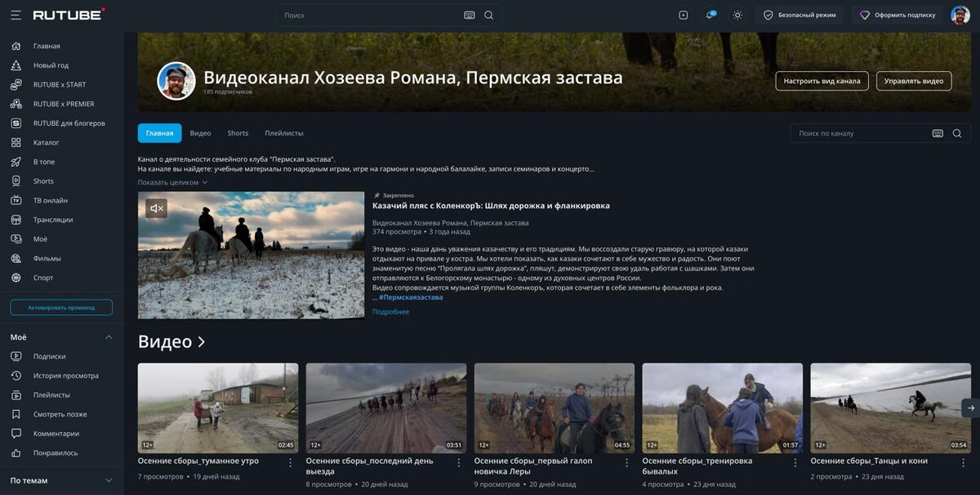
Task: Open the channel avatar picture
Action: [176, 81]
